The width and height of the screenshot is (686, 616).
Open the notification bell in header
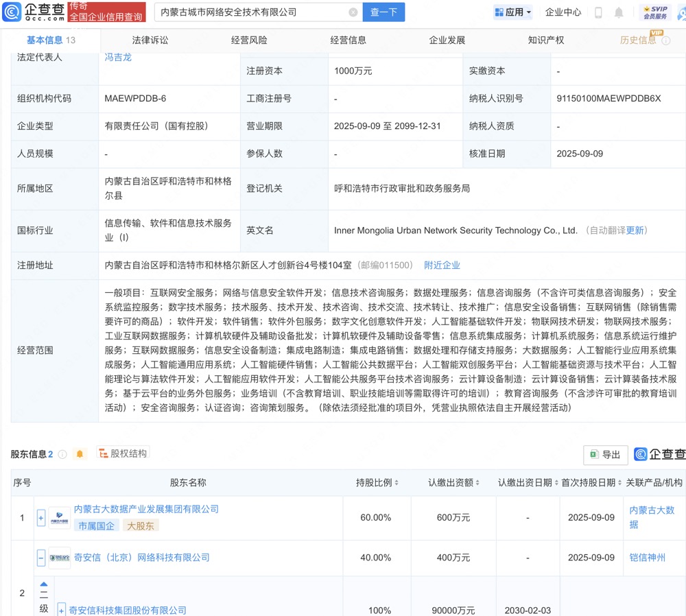coord(619,12)
